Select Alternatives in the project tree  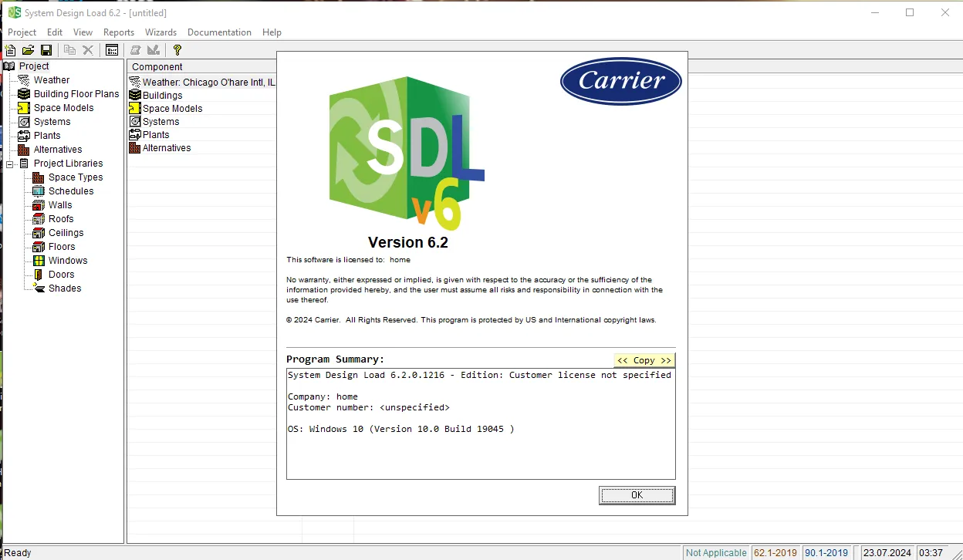(58, 150)
